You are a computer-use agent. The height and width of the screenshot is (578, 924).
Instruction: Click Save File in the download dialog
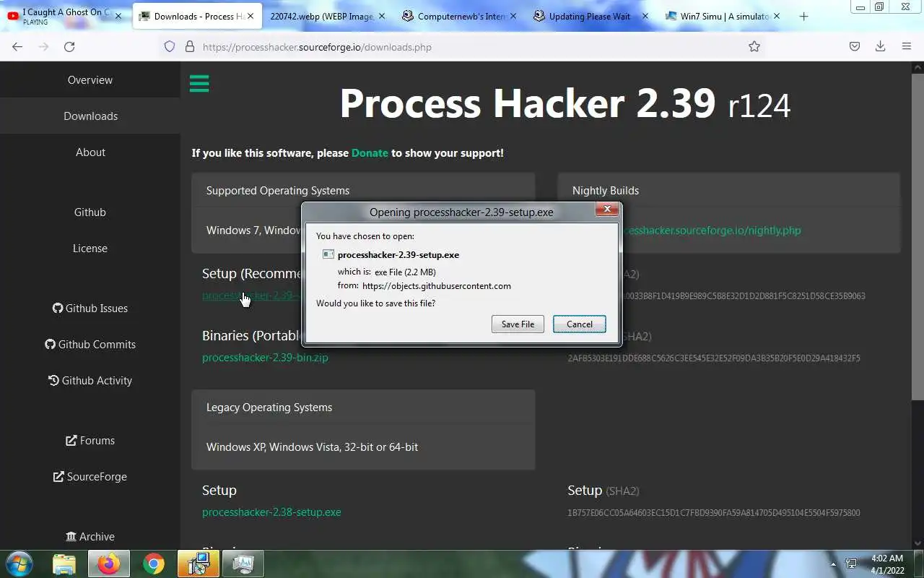[518, 324]
